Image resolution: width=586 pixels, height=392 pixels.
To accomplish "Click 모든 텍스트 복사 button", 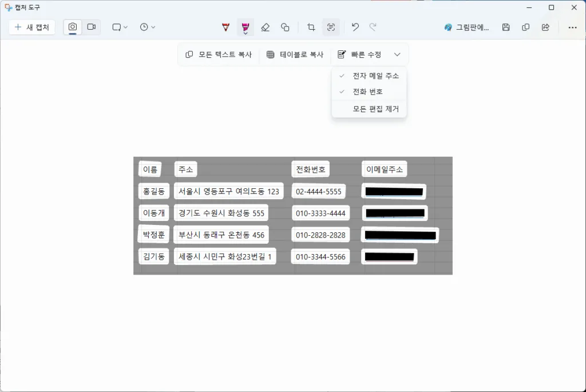I will click(x=219, y=54).
